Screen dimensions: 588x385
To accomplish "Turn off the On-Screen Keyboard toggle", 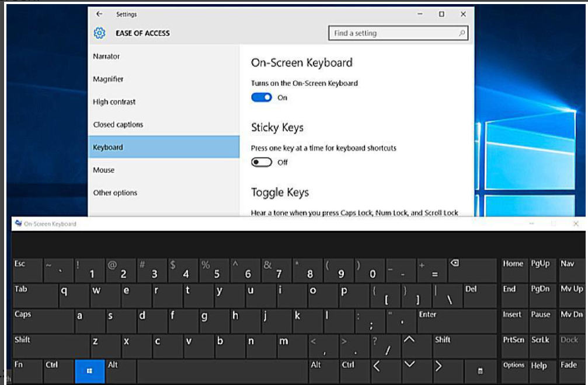I will [262, 97].
